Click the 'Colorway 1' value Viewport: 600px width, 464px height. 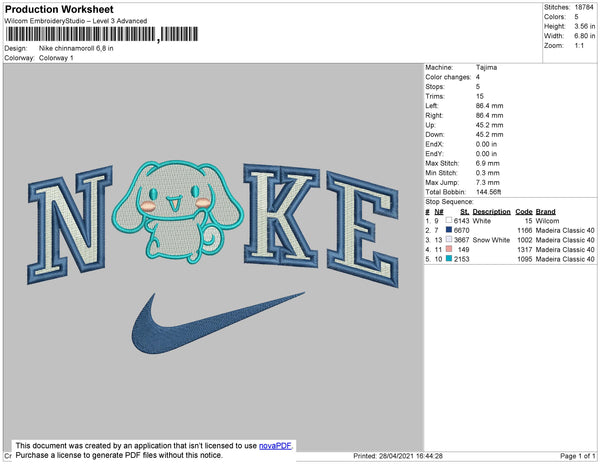point(56,58)
